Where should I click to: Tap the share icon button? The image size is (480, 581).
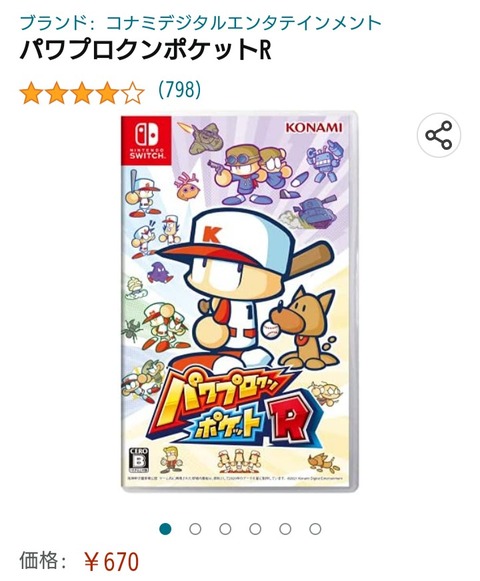438,135
